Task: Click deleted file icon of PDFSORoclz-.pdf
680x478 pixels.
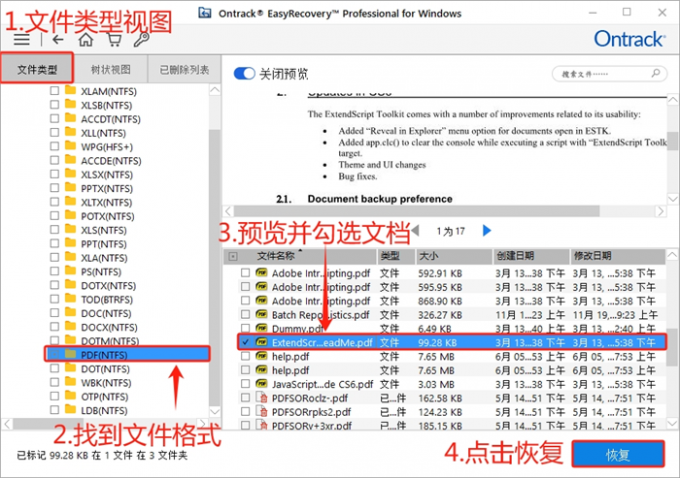Action: [x=262, y=397]
